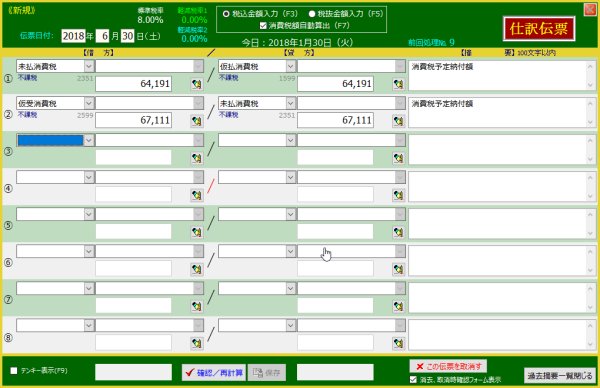Click red slash separator in row 4
This screenshot has width=600, height=388.
211,186
